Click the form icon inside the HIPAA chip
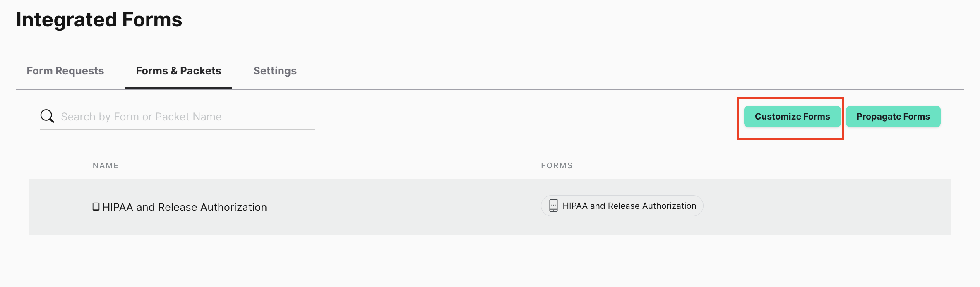The image size is (980, 287). tap(553, 206)
